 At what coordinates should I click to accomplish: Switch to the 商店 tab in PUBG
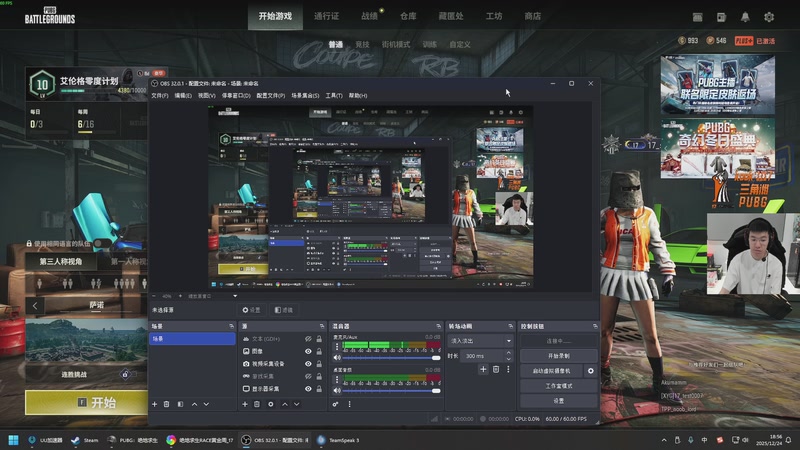[533, 16]
